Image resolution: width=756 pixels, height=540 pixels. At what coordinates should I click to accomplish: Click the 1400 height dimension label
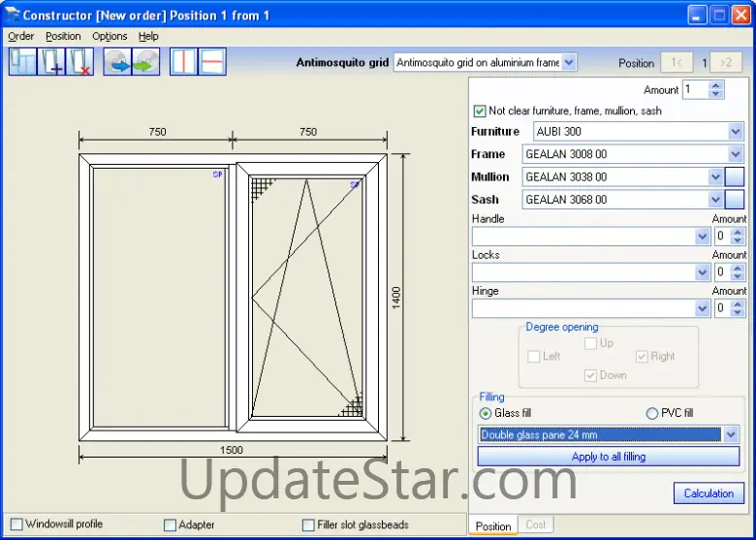[395, 298]
